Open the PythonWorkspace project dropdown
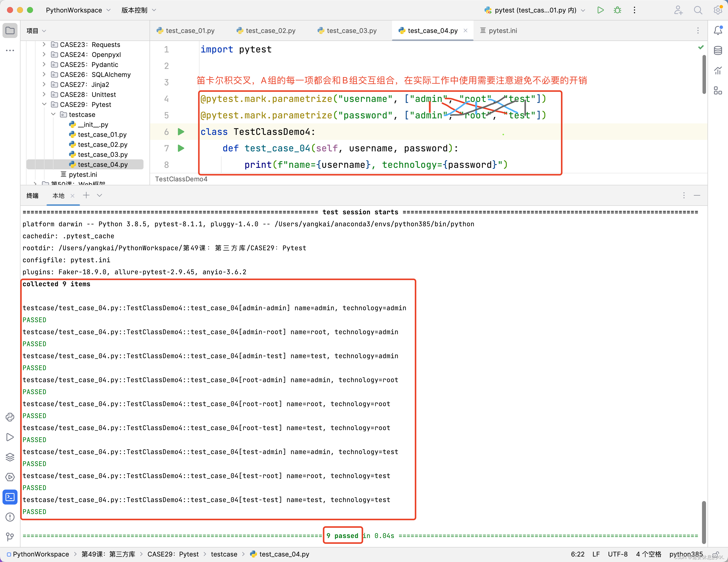Screen dimensions: 728x562 click(x=78, y=10)
